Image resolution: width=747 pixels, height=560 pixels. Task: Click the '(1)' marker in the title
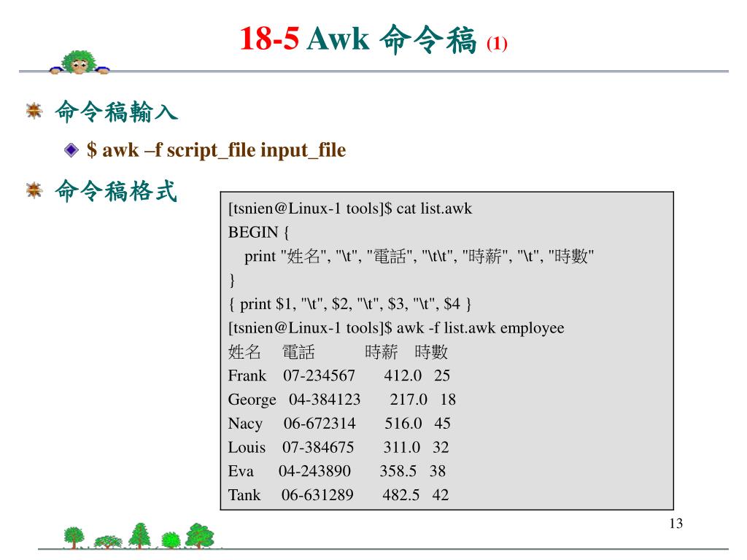coord(497,44)
